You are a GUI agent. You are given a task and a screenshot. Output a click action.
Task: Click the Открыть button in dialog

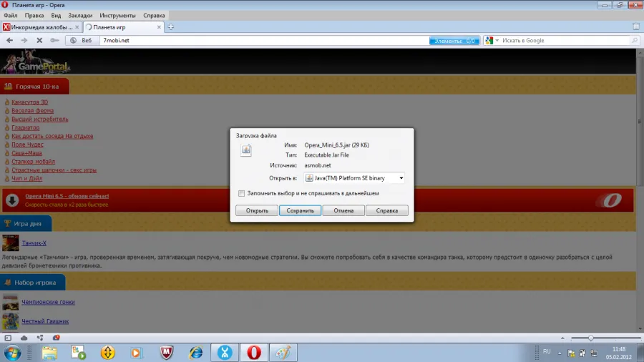click(x=257, y=210)
